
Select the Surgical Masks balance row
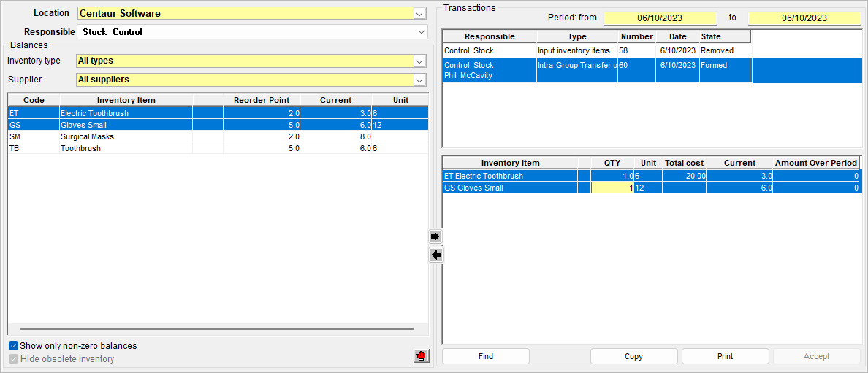(x=218, y=136)
